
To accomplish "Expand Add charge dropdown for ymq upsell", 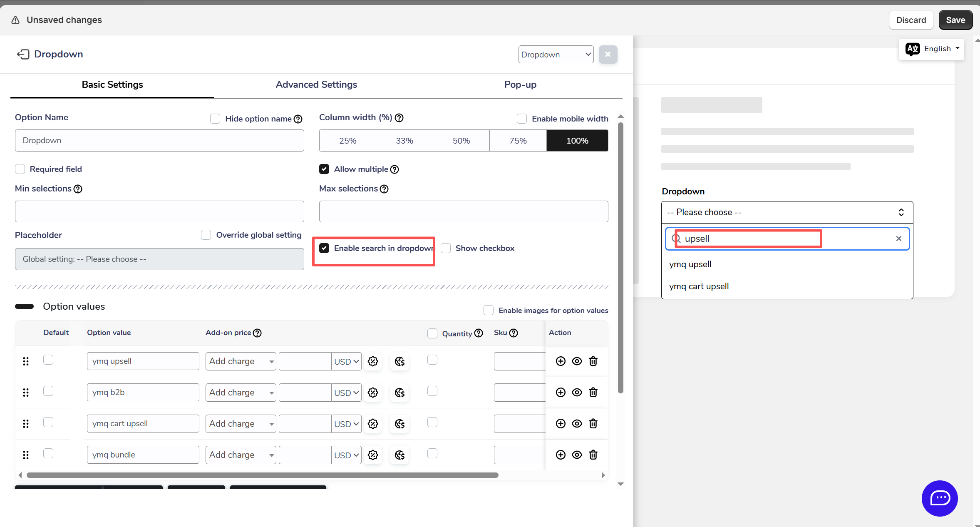I will [x=241, y=361].
